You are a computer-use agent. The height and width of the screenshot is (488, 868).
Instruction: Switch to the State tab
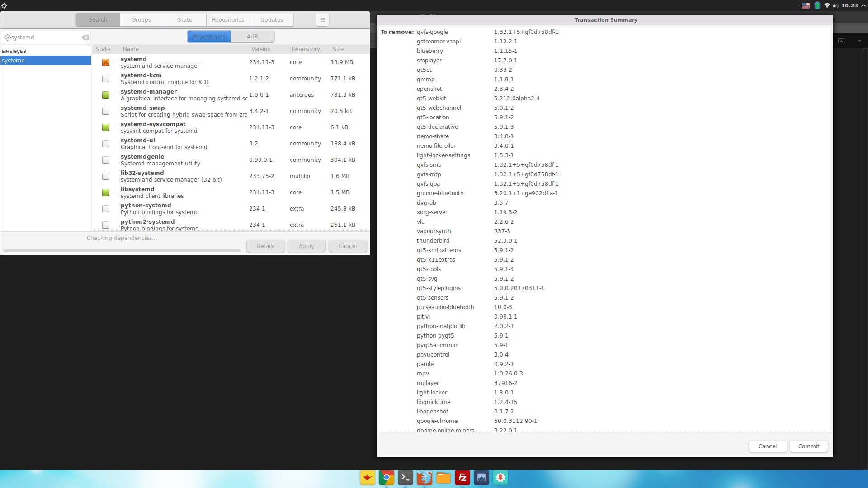click(184, 20)
